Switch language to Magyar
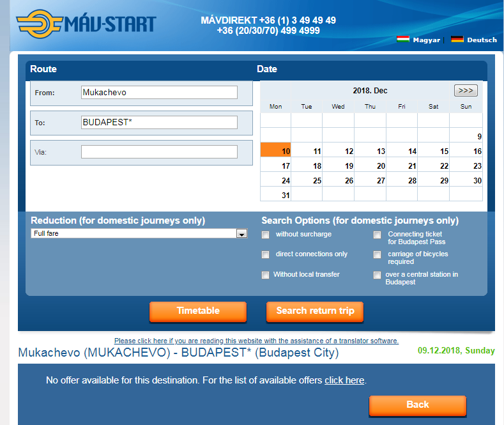 tap(426, 40)
